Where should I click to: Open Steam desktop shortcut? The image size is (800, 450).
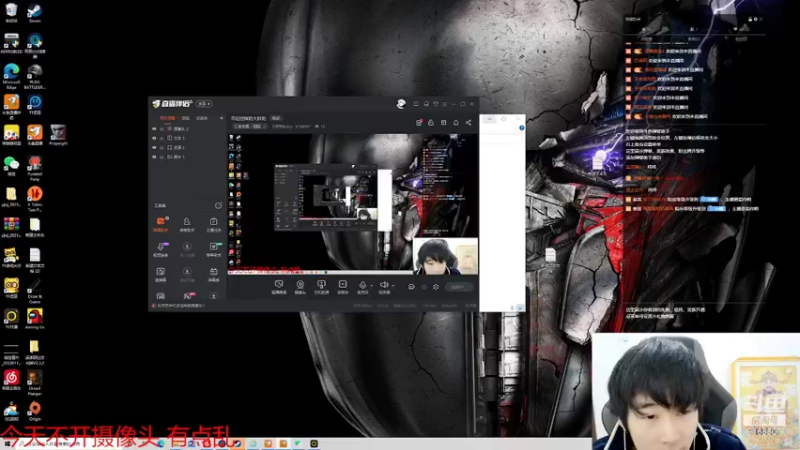click(x=35, y=13)
